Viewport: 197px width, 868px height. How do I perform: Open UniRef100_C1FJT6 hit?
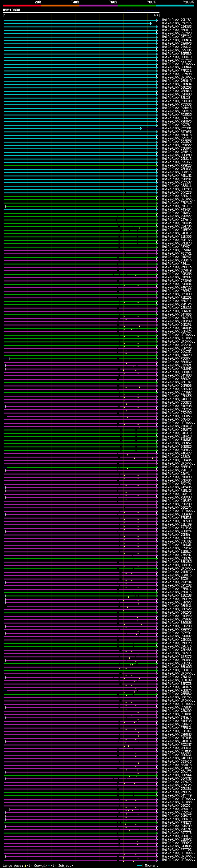click(177, 206)
